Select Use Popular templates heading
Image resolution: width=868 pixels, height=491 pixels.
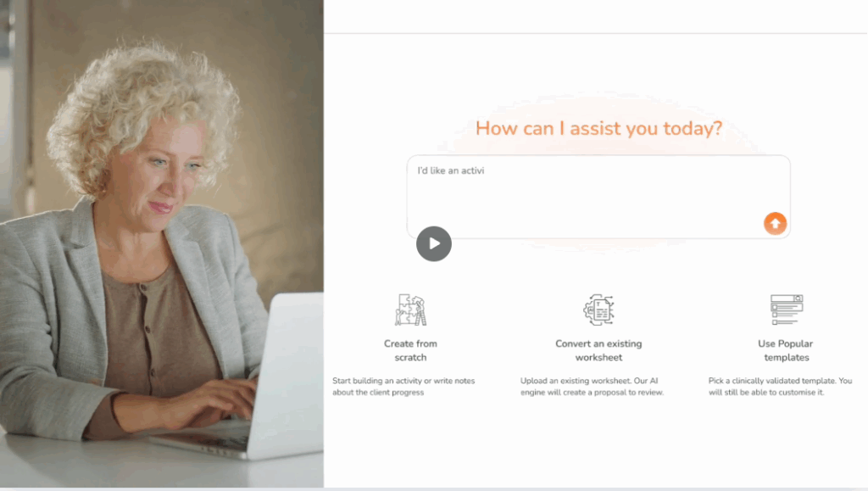point(786,350)
